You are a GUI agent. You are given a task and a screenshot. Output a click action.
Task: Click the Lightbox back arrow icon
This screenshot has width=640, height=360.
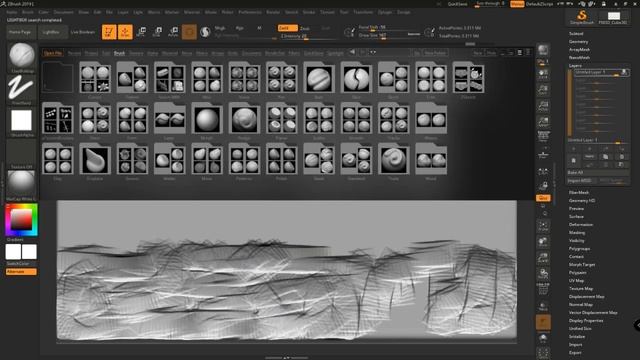click(352, 52)
